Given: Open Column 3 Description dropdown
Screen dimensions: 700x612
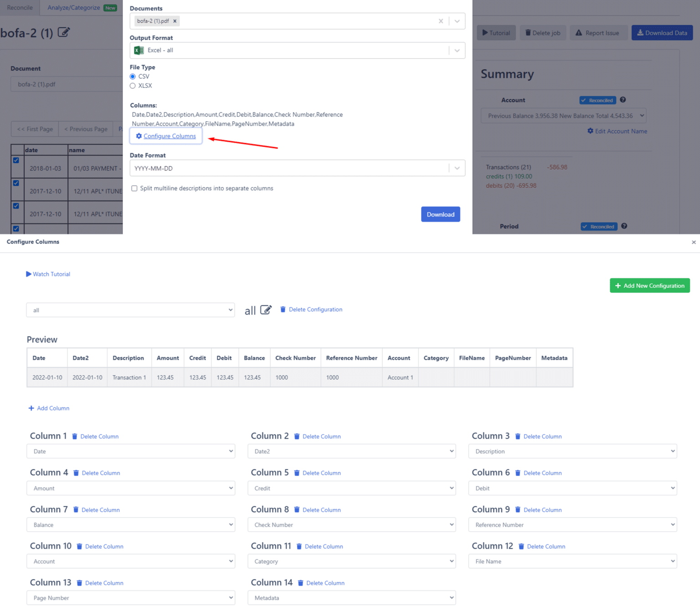Looking at the screenshot, I should click(x=572, y=451).
